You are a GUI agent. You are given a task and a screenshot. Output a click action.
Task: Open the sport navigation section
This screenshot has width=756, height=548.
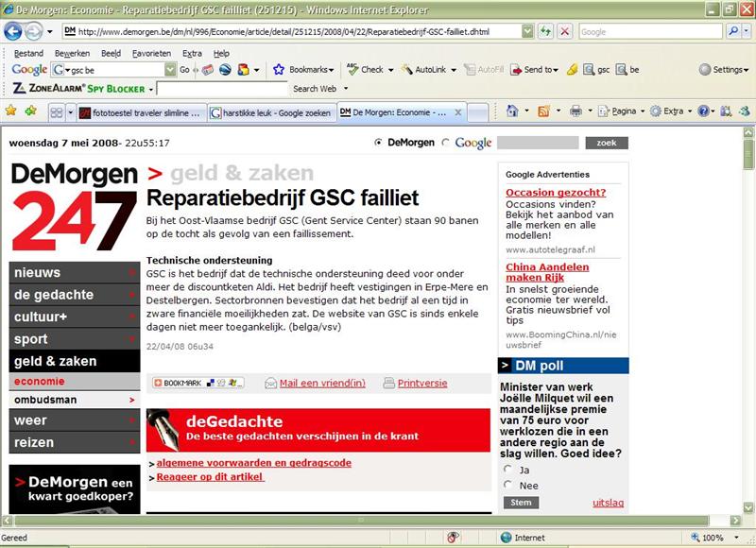[75, 339]
